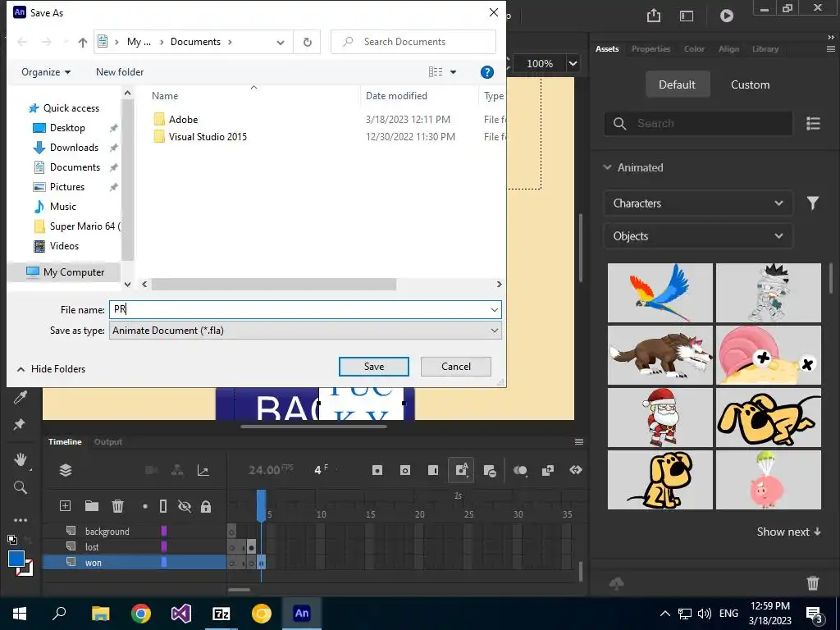The width and height of the screenshot is (840, 630).
Task: Toggle show all layers as outlines
Action: [x=163, y=505]
